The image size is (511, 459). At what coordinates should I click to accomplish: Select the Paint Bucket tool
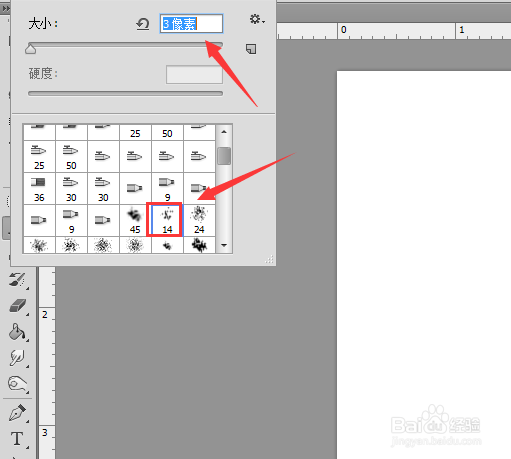pos(17,332)
